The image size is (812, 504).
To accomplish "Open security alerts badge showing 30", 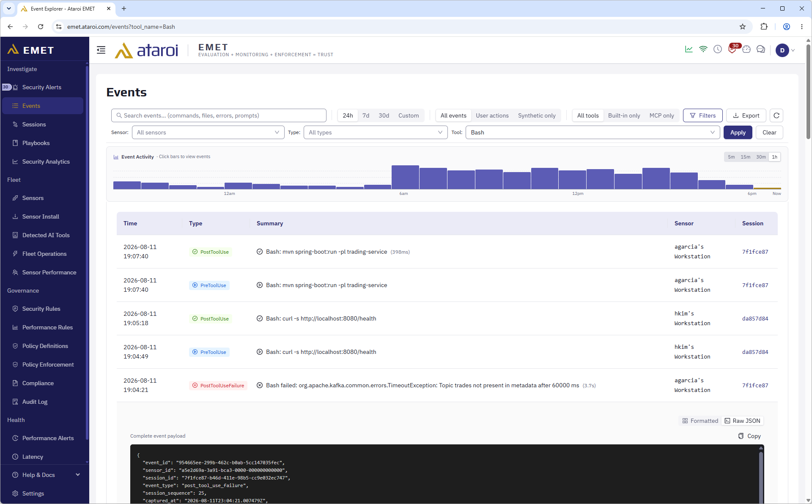I will pyautogui.click(x=733, y=49).
